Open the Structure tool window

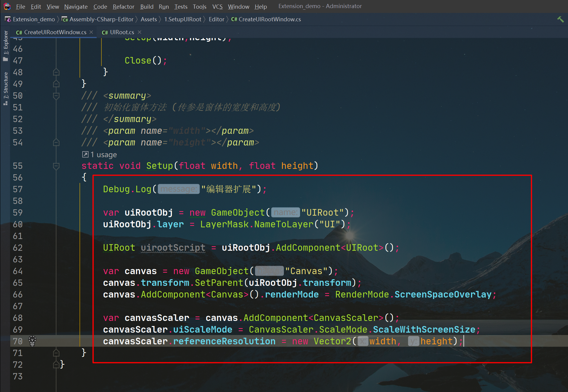[x=5, y=88]
